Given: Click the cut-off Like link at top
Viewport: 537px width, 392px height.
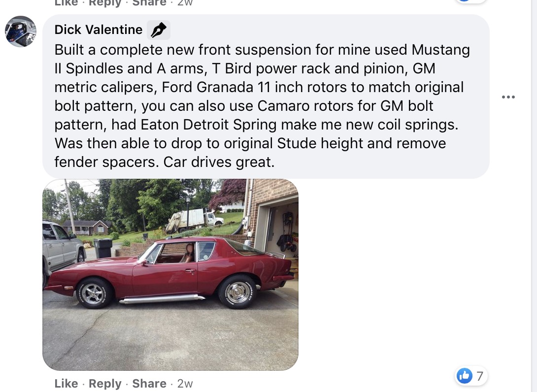Looking at the screenshot, I should 66,2.
